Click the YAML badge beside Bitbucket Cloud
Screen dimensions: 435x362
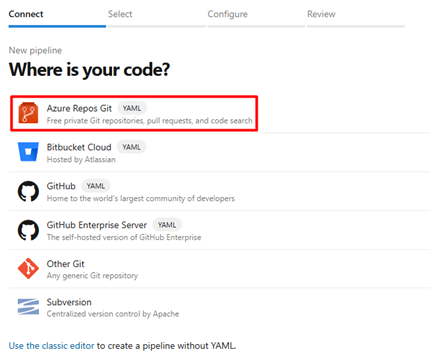pyautogui.click(x=131, y=147)
